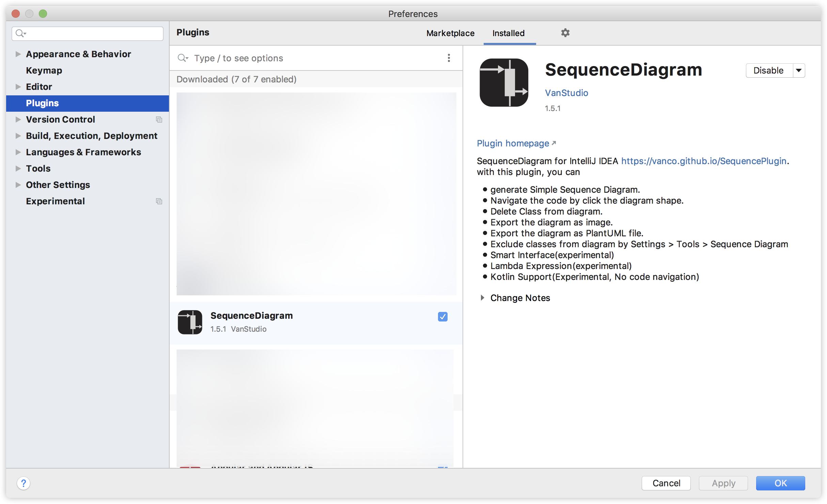Screen dimensions: 827x504
Task: Uncheck the SequenceDiagram enabled checkbox
Action: [x=442, y=317]
